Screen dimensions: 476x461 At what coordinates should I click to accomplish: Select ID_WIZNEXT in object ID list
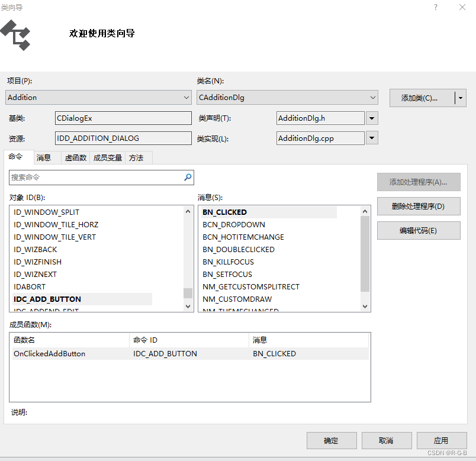[x=35, y=275]
